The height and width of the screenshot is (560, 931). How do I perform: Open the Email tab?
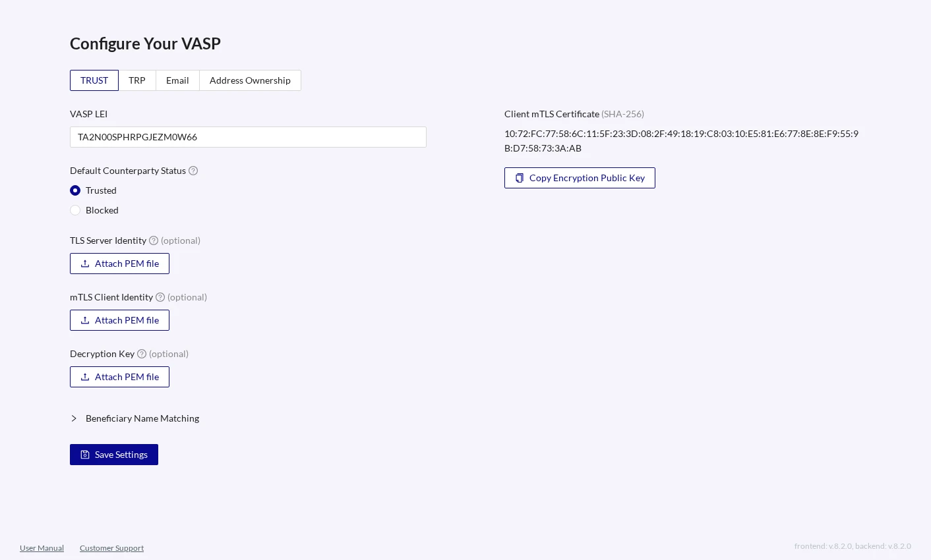point(177,80)
